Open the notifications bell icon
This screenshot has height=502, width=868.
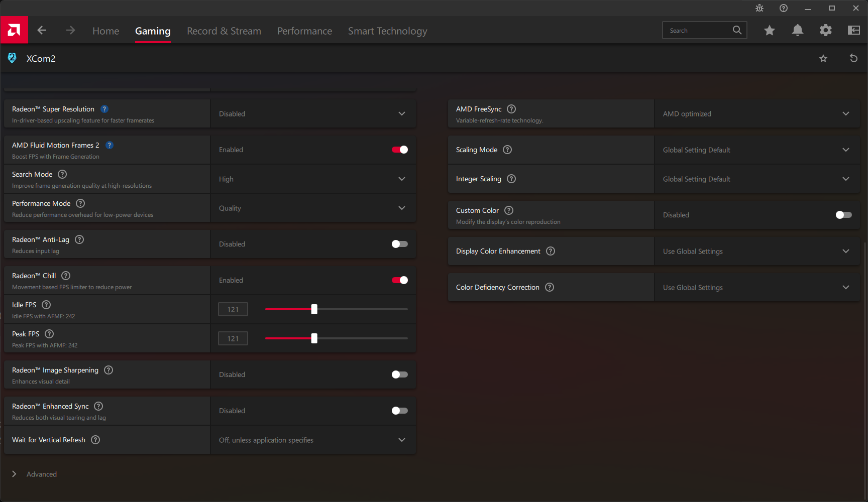[797, 31]
